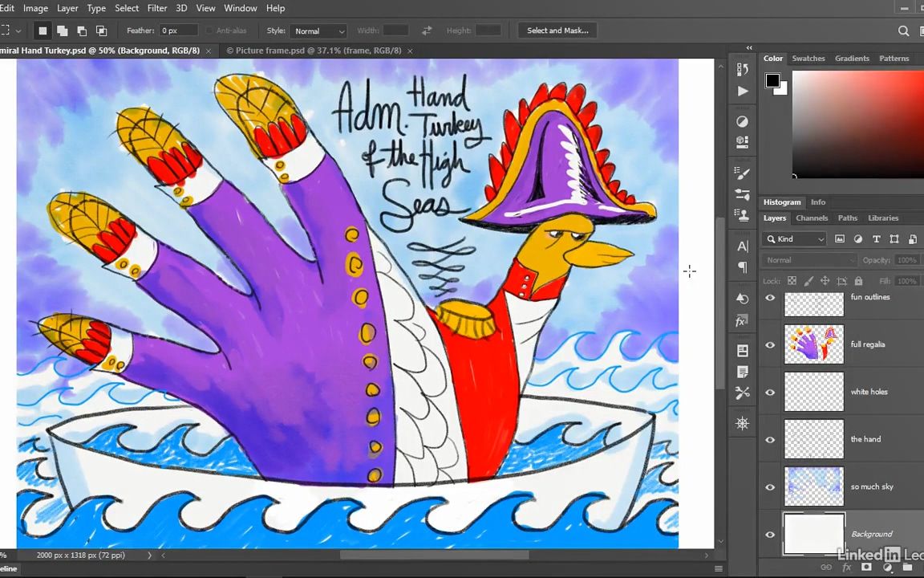Viewport: 924px width, 578px height.
Task: Click the foreground color swatch
Action: [x=772, y=80]
